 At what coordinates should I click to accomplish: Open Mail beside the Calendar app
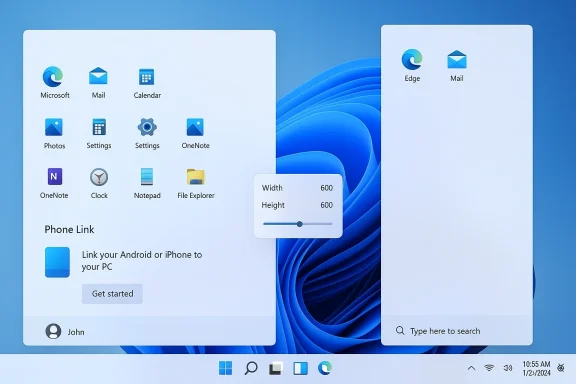point(98,83)
